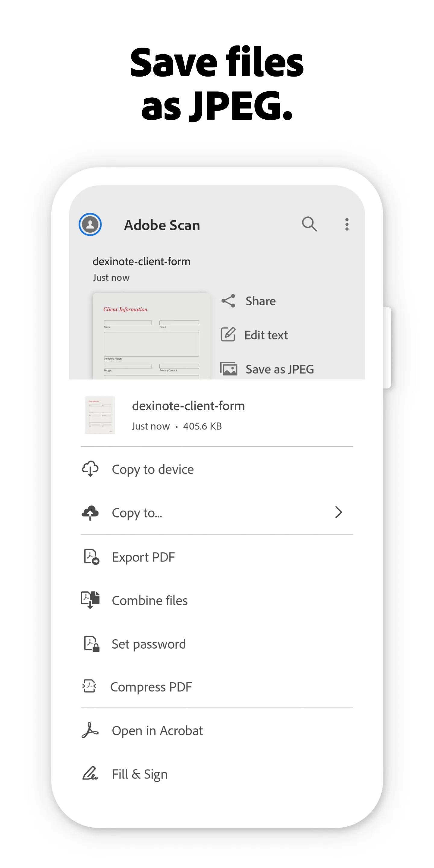Screen dimensions: 434x868
Task: Select Fill & Sign option
Action: tap(217, 774)
